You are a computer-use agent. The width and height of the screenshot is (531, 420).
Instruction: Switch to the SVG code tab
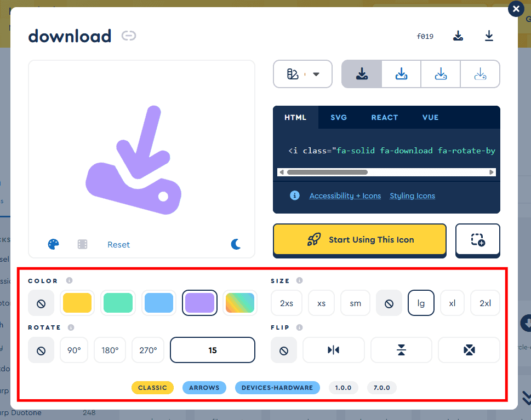339,117
